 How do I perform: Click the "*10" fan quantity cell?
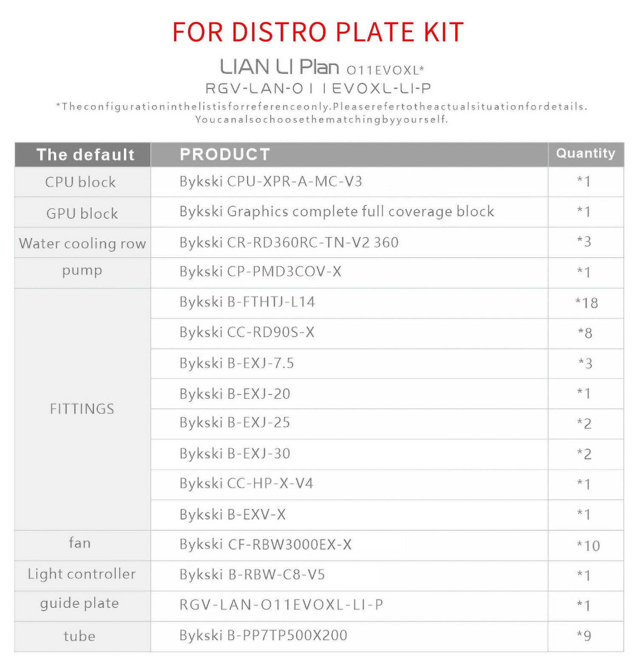(x=588, y=545)
